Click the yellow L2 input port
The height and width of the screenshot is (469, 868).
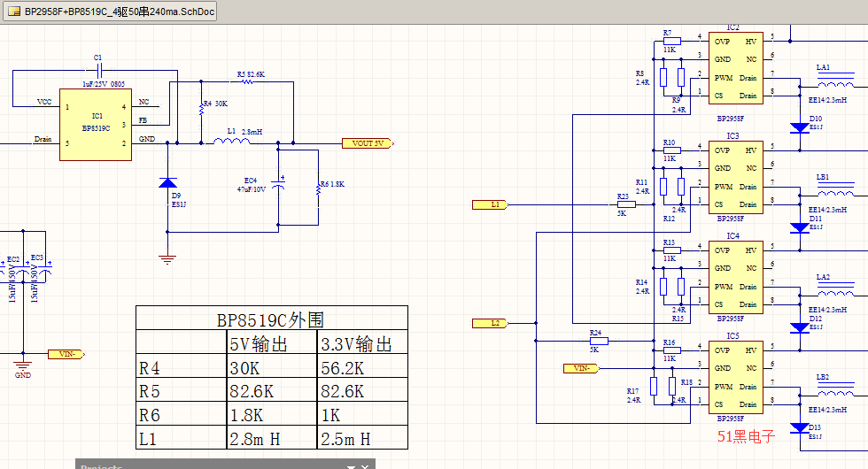pos(490,323)
